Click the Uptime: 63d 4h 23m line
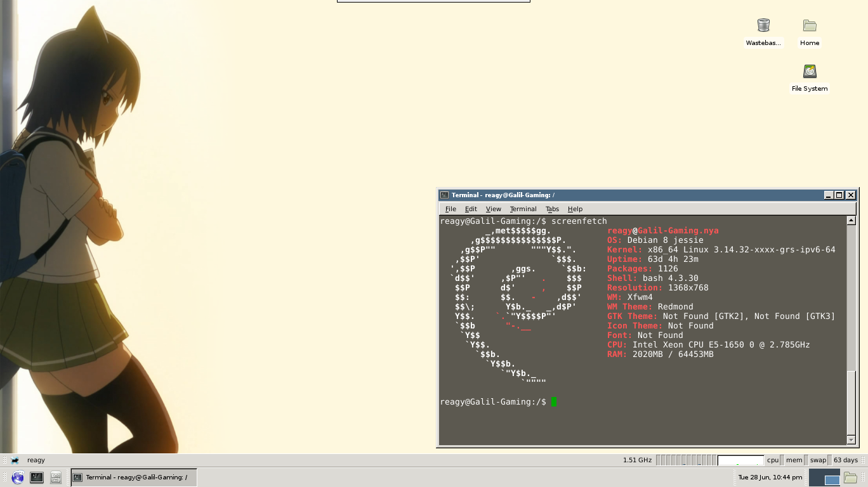 pyautogui.click(x=653, y=259)
